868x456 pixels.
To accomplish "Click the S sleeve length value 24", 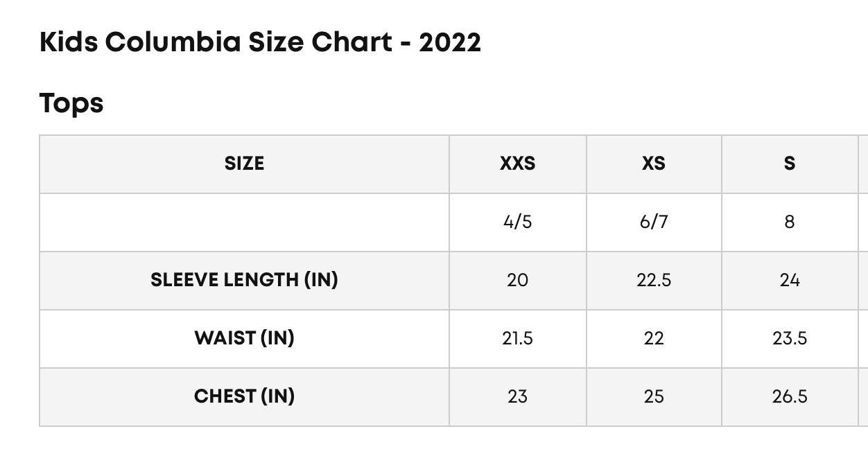I will (789, 280).
